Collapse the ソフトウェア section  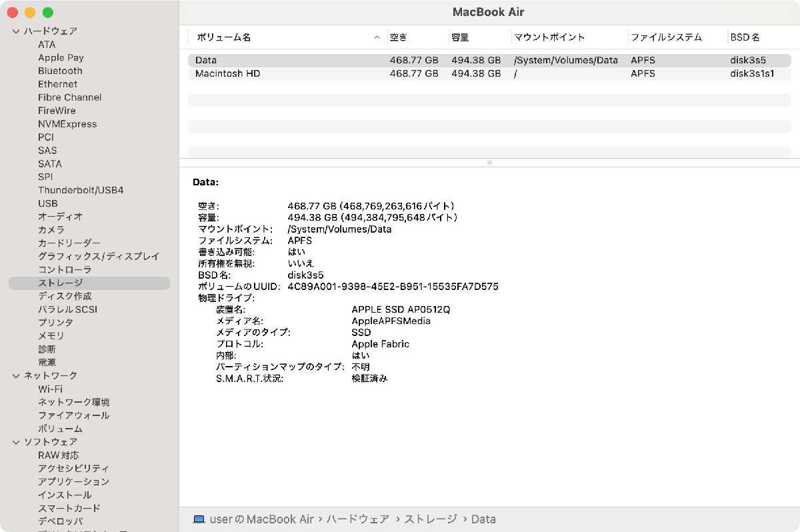15,441
